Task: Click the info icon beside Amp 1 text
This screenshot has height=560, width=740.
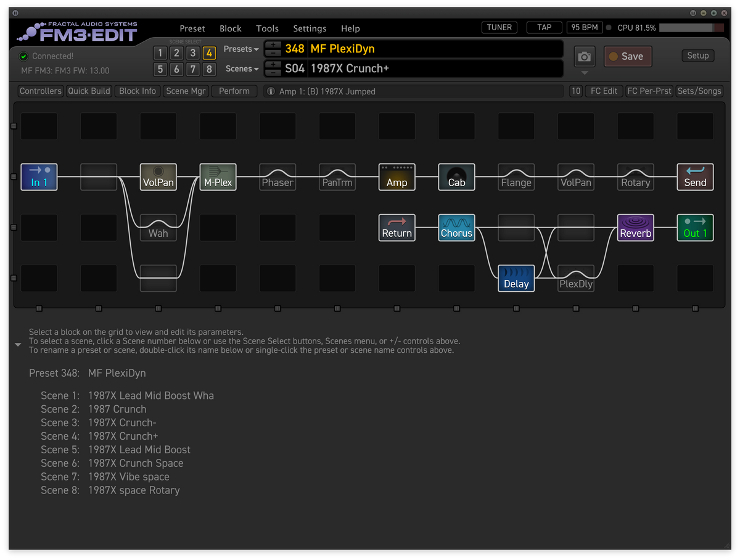Action: pyautogui.click(x=271, y=91)
